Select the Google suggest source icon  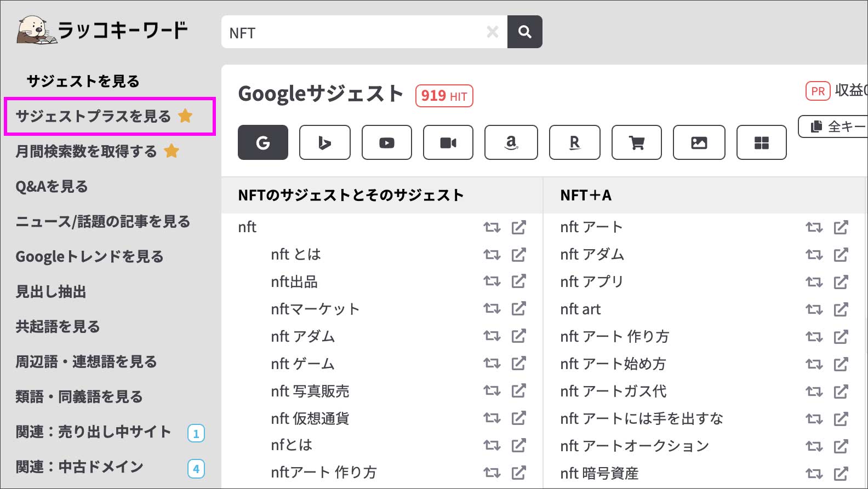pos(263,142)
